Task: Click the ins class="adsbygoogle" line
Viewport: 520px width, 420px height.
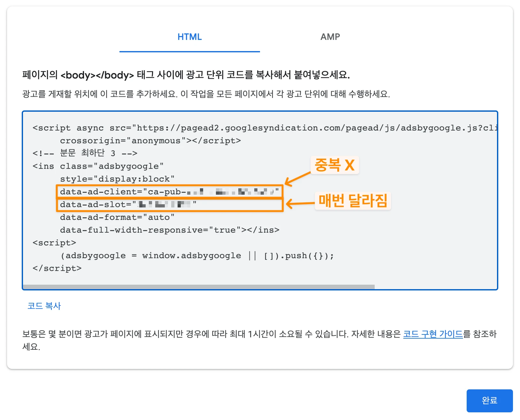Action: (x=98, y=166)
